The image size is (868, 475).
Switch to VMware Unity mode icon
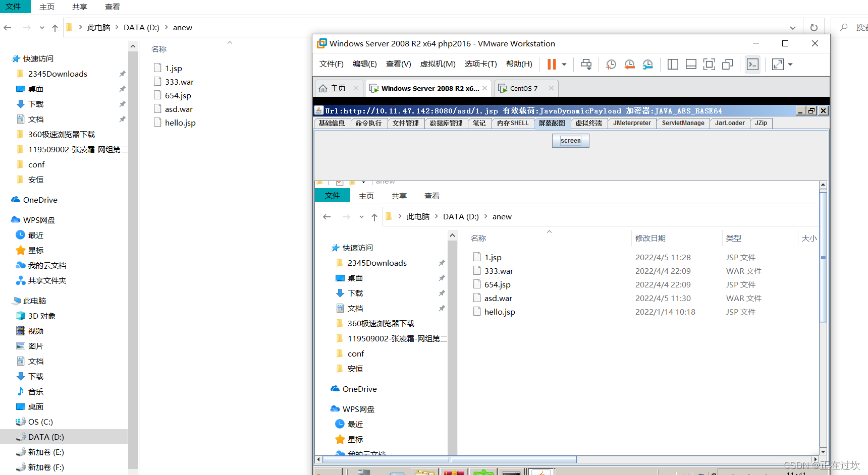tap(727, 64)
